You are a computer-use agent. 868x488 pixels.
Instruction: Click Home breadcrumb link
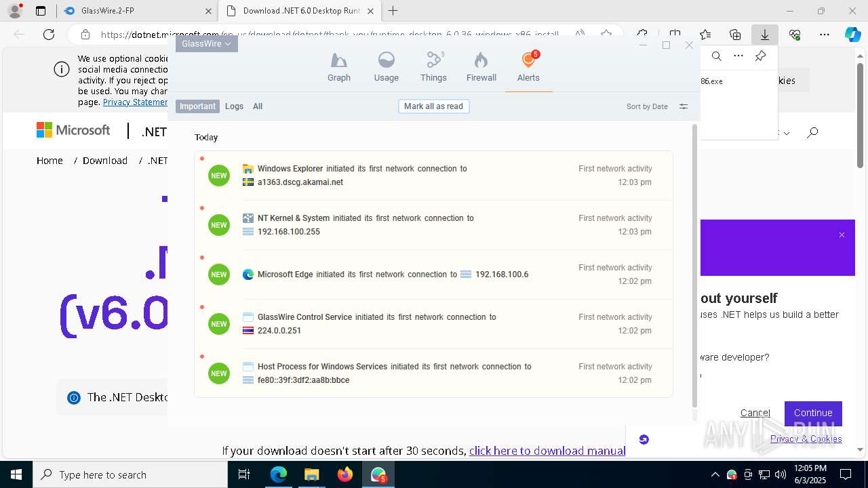(50, 161)
